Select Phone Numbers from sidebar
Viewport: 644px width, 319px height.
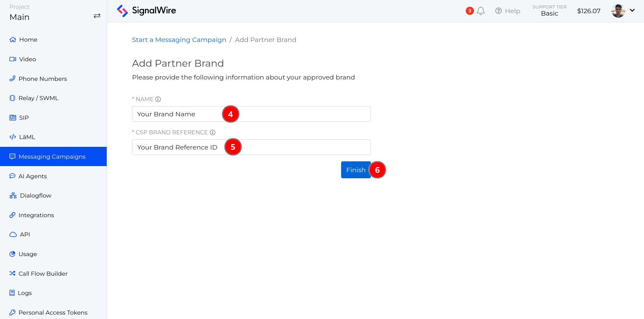(x=43, y=78)
